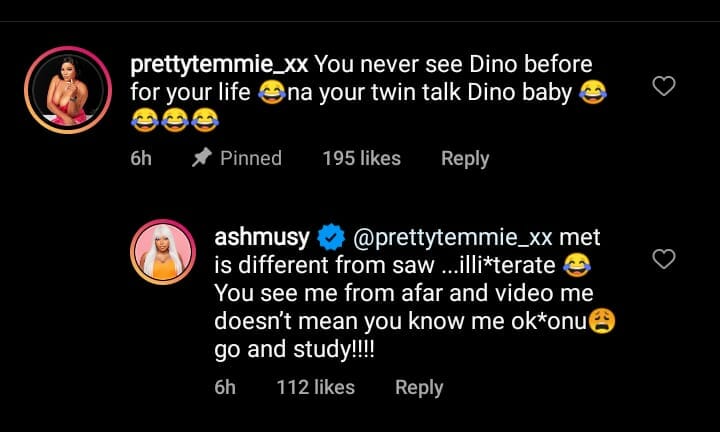Reply to ashmusy's comment
This screenshot has height=432, width=720.
[419, 387]
